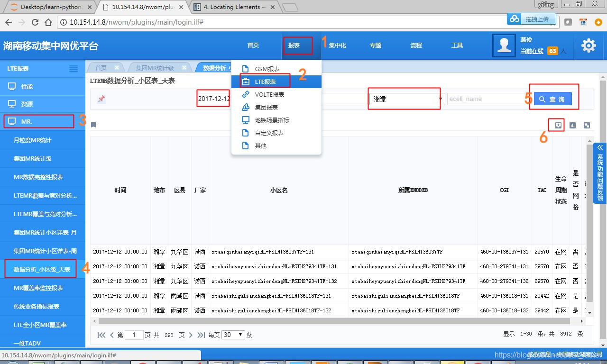Switch to the 首页 content tab
The image size is (607, 364).
pyautogui.click(x=101, y=68)
